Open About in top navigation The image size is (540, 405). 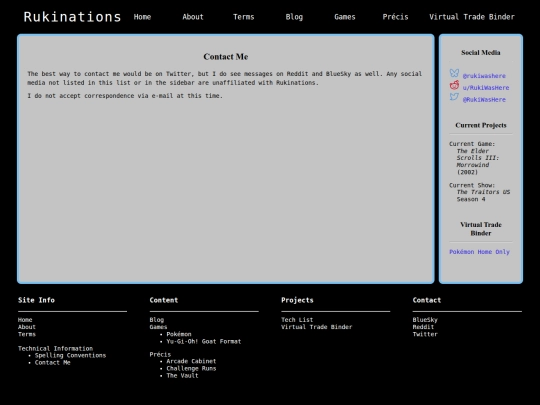coord(193,17)
